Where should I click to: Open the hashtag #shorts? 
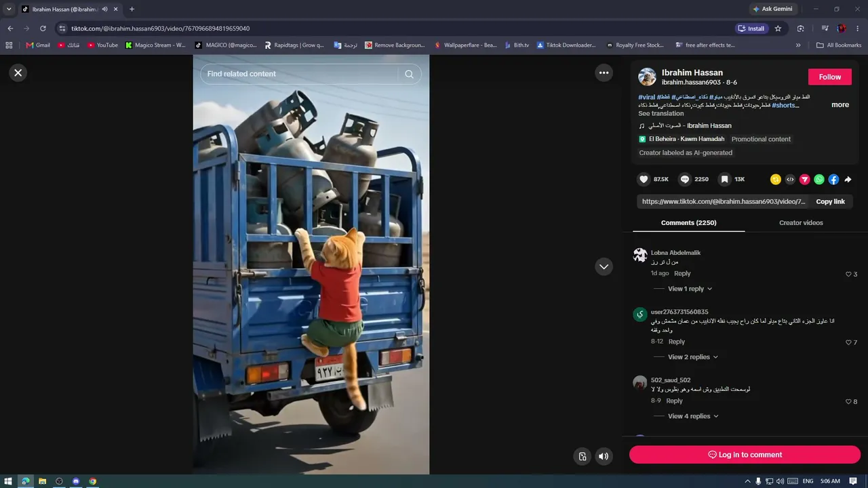[x=784, y=105]
